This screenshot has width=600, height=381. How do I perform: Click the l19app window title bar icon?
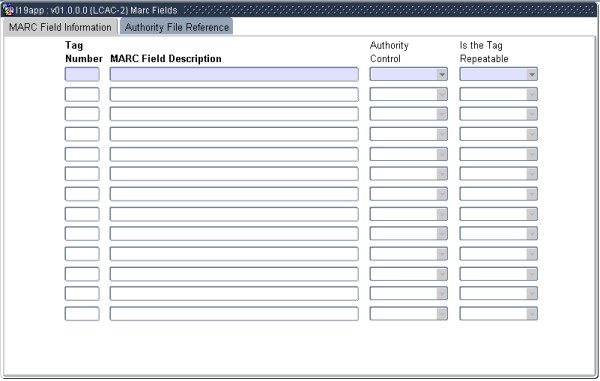coord(8,10)
